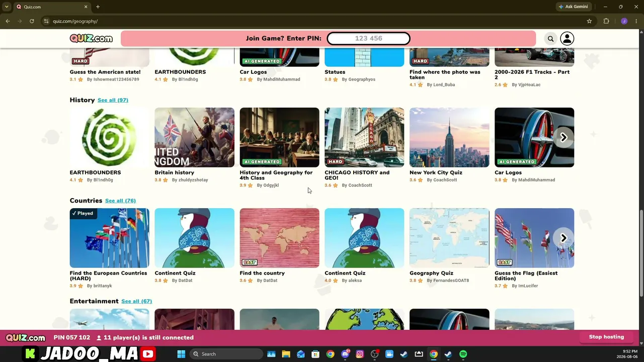The width and height of the screenshot is (644, 362).
Task: Click the browser address bar URL
Action: (75, 21)
